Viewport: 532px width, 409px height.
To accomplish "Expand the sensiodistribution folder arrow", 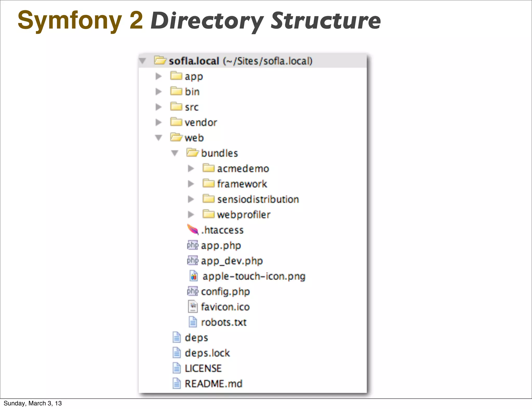I will point(191,199).
